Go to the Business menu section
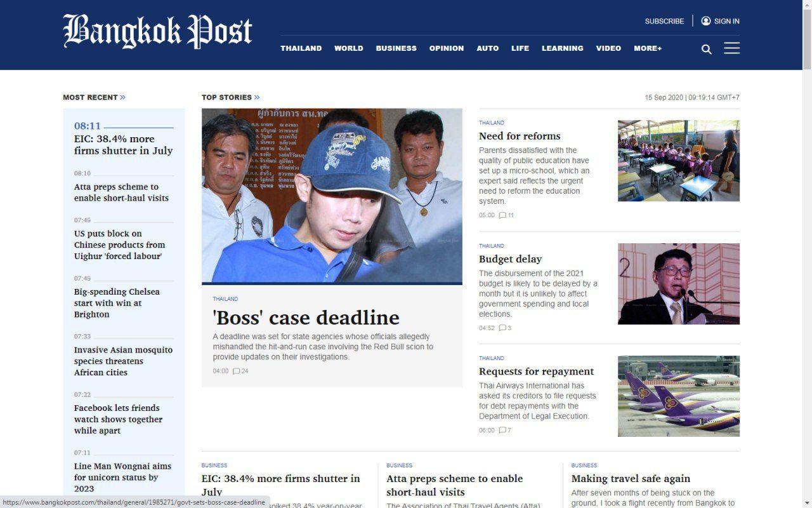 (396, 48)
